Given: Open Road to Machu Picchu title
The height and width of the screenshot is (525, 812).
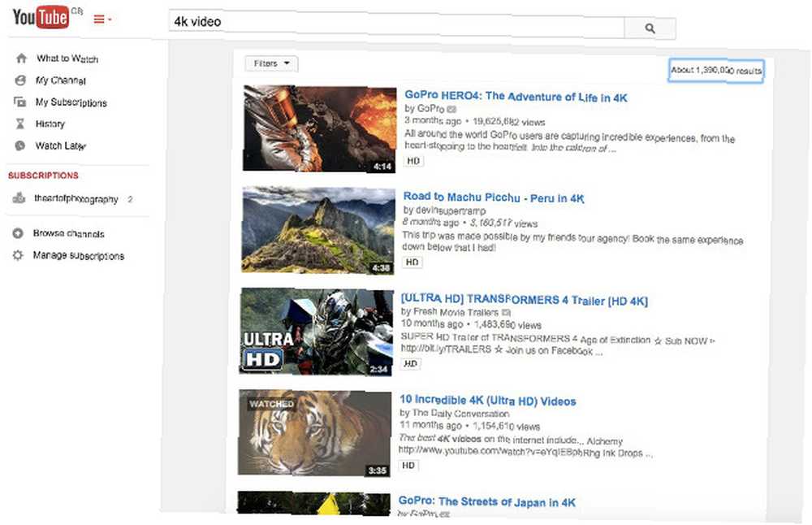Looking at the screenshot, I should 494,197.
